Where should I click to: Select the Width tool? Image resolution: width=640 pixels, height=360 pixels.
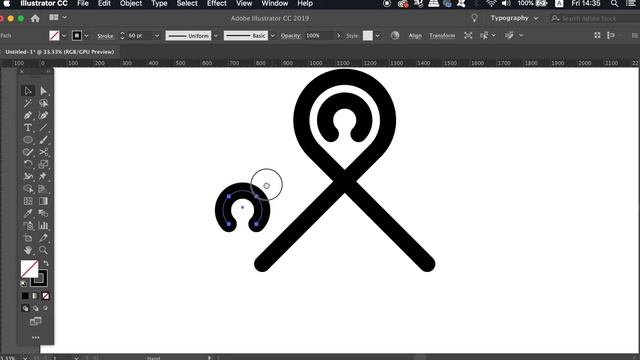[28, 177]
